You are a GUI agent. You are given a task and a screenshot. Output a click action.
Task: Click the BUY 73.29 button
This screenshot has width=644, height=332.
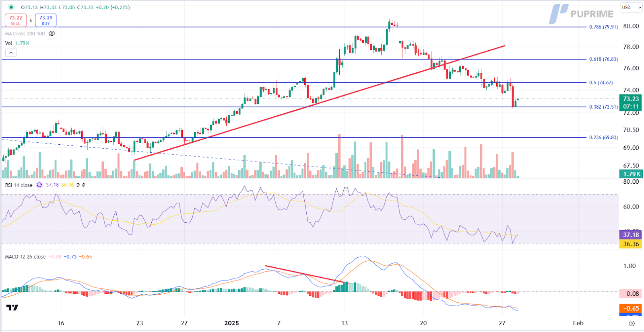coord(46,20)
